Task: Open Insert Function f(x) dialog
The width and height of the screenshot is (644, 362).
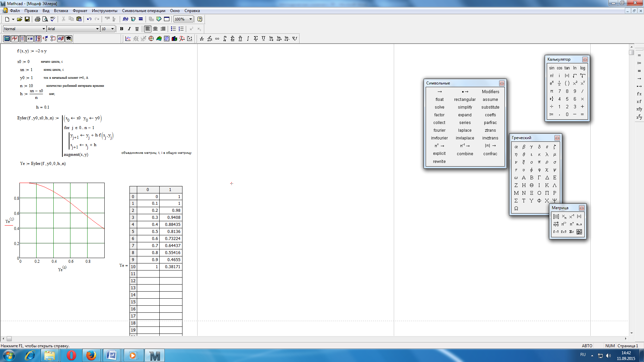Action: pos(125,19)
